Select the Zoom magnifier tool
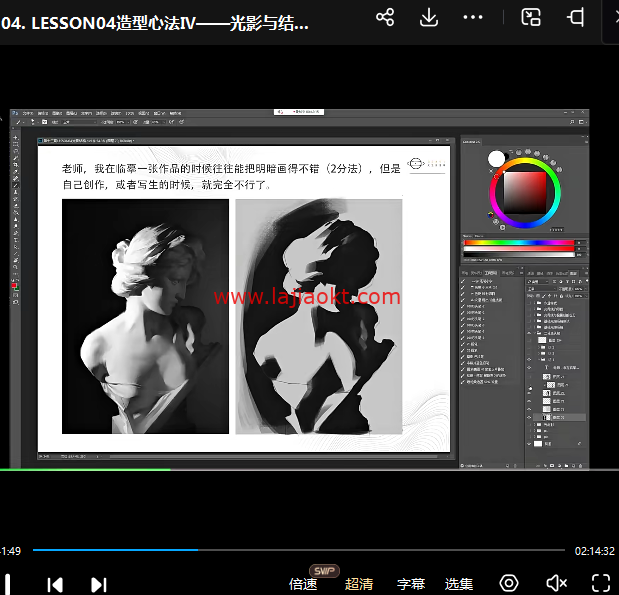The image size is (619, 595). pyautogui.click(x=16, y=267)
